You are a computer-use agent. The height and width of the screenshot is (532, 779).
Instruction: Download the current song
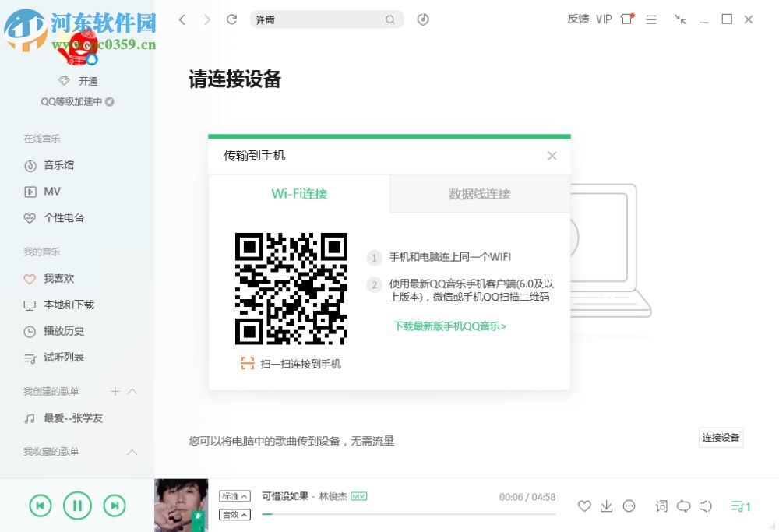[607, 506]
